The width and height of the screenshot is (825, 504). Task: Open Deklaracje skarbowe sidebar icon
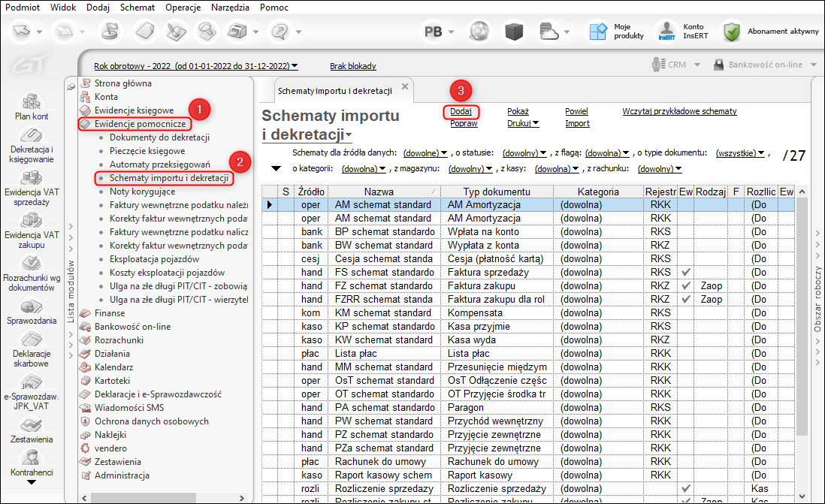coord(31,340)
